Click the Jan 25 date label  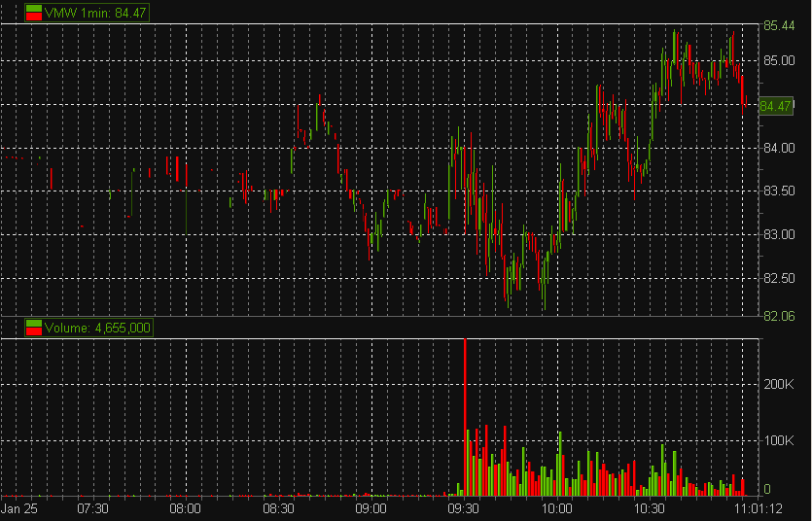[x=19, y=508]
